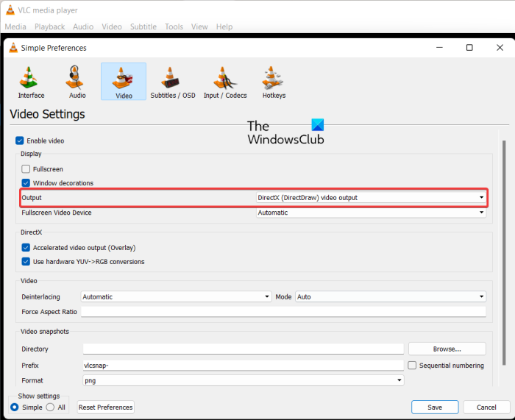Click the Prefix field with vlcsnap-

(x=244, y=366)
